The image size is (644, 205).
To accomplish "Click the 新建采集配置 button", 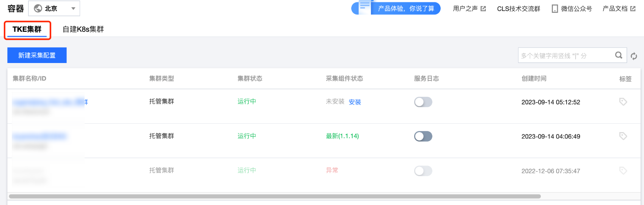I will click(37, 55).
